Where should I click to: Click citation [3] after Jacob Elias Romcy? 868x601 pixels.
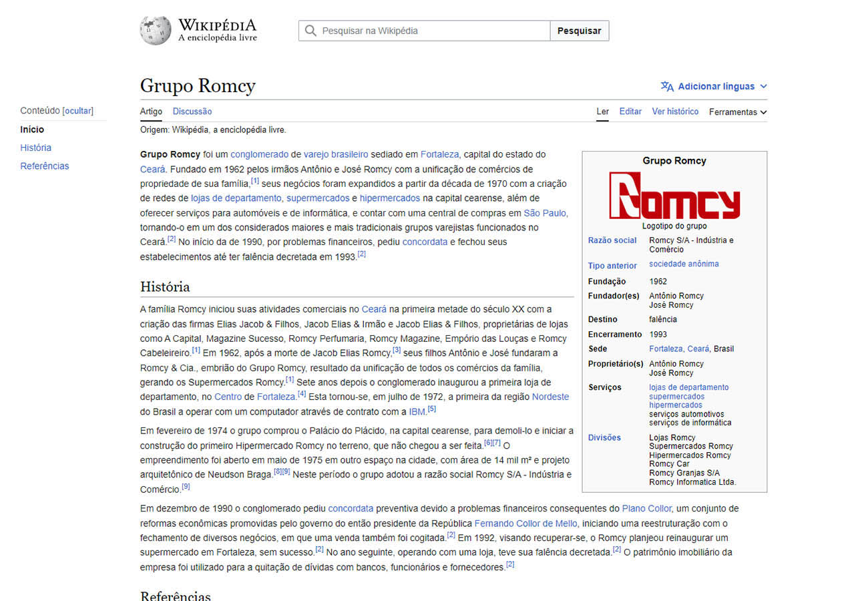[397, 350]
